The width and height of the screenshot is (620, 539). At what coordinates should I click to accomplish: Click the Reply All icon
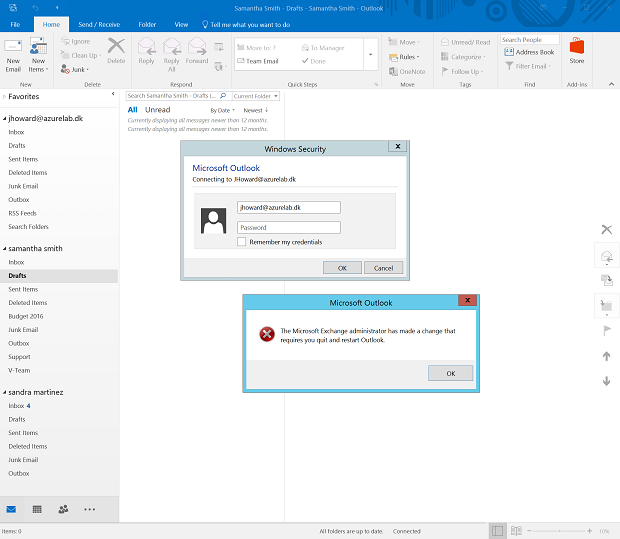point(172,55)
